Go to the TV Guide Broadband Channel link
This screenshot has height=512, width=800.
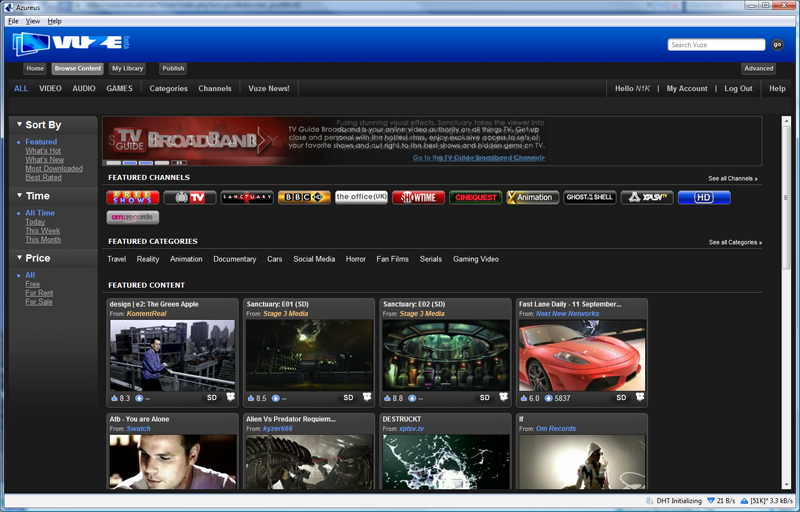(479, 158)
